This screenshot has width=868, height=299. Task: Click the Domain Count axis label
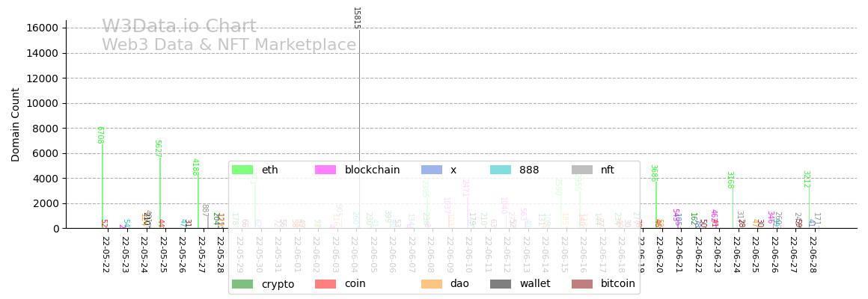16,125
